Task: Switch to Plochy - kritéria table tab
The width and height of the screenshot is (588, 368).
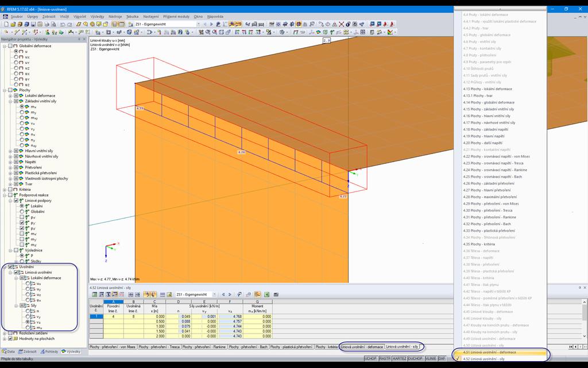Action: [326, 347]
